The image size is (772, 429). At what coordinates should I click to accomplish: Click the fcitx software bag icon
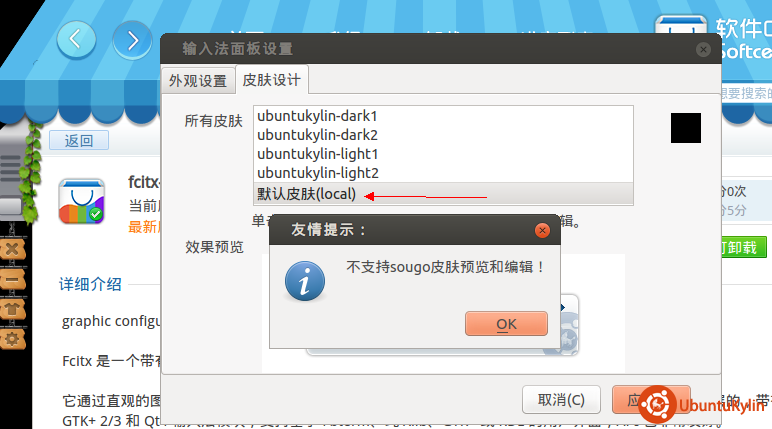click(82, 201)
